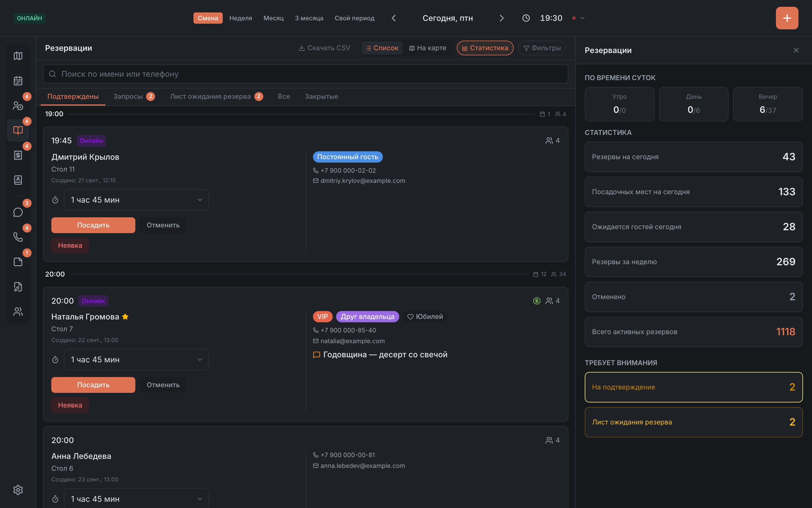Open duration dropdown for Дмитрий Крылов
Screen dimensions: 812x508
click(136, 200)
